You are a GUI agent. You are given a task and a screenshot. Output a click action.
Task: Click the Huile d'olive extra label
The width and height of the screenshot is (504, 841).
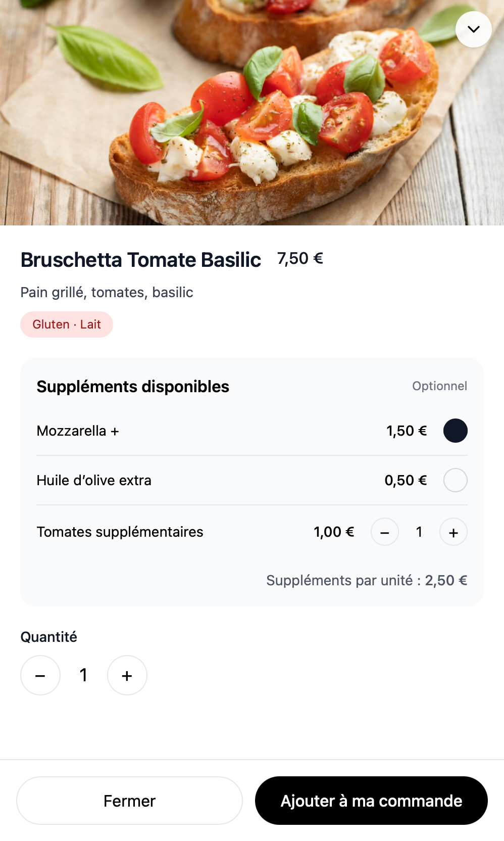pos(94,480)
